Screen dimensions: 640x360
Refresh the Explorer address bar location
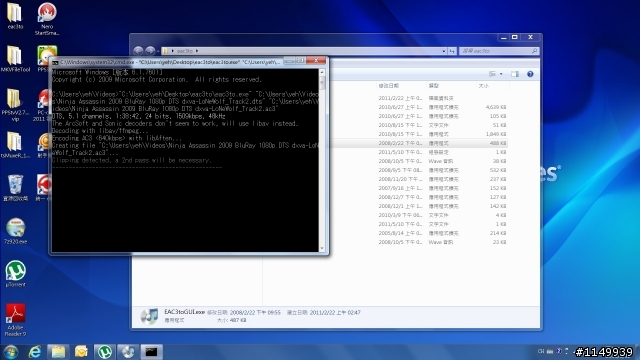[x=452, y=51]
